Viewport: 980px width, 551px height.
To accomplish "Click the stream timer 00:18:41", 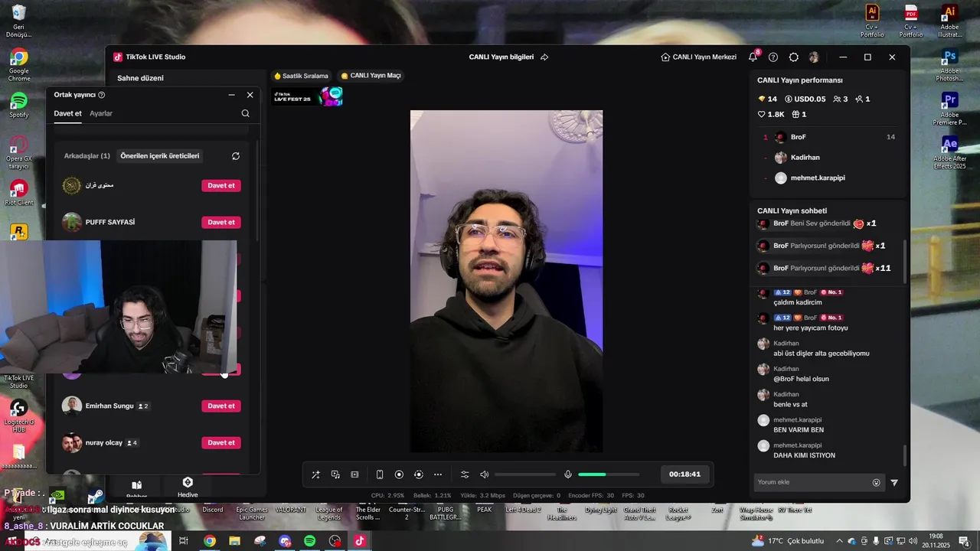I will tap(684, 474).
